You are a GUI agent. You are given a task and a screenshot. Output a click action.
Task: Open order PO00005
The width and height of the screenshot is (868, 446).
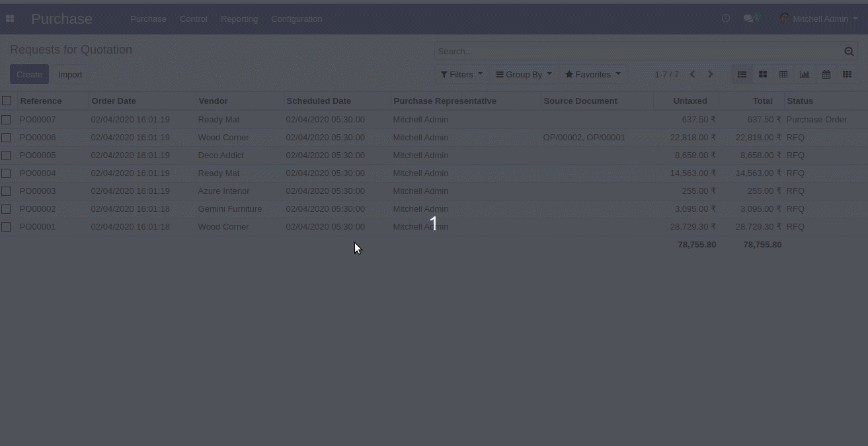pyautogui.click(x=38, y=156)
